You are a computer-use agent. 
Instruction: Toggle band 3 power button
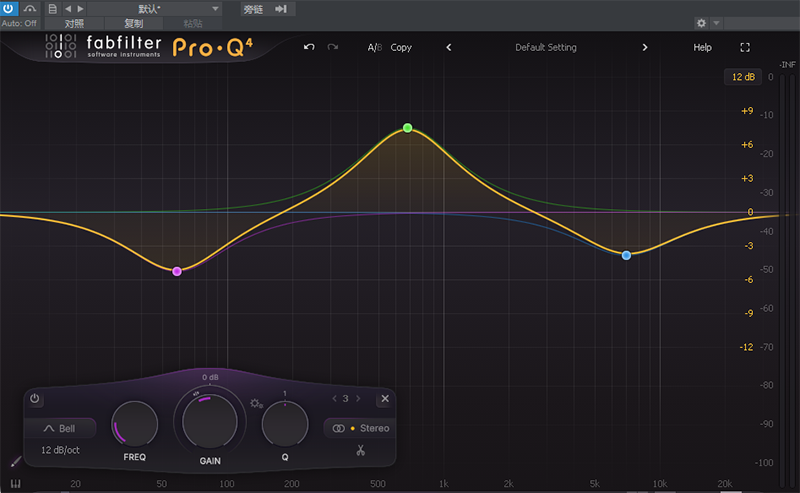35,399
